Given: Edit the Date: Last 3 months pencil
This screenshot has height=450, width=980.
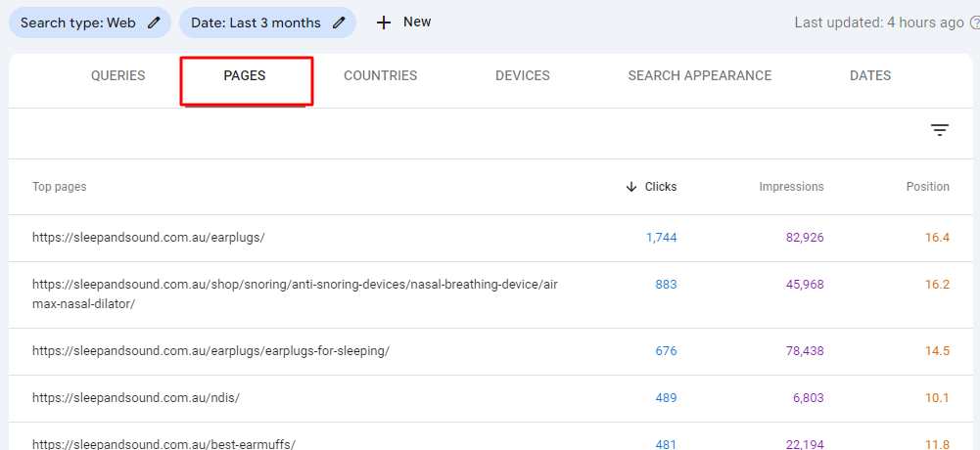Looking at the screenshot, I should [x=339, y=23].
